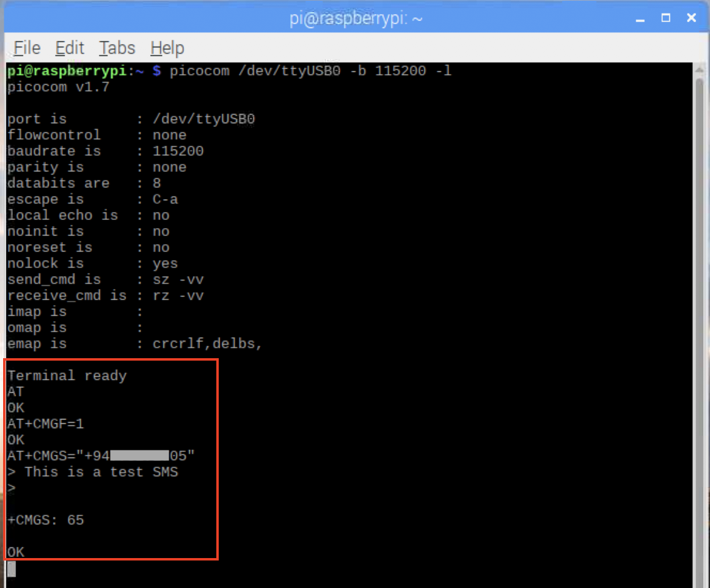Click the pi@raspberrypi title bar text

click(x=356, y=18)
